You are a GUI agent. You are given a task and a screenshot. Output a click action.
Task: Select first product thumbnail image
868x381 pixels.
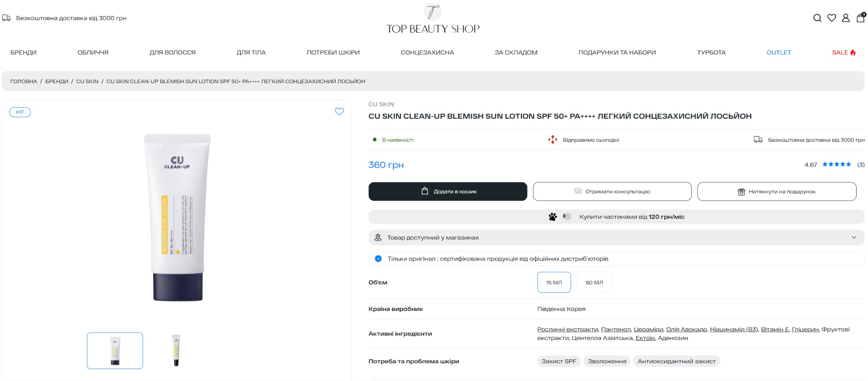tap(115, 350)
